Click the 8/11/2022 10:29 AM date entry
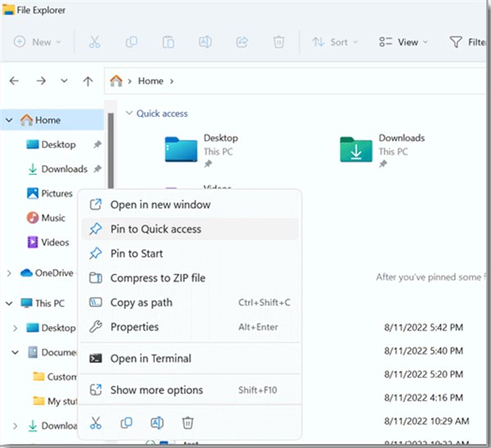Screen dimensions: 491x448 point(426,421)
